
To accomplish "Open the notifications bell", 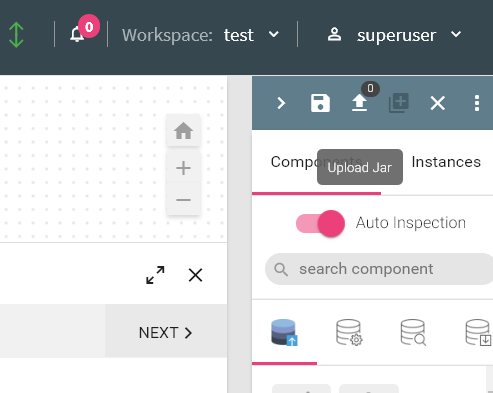I will coord(77,34).
